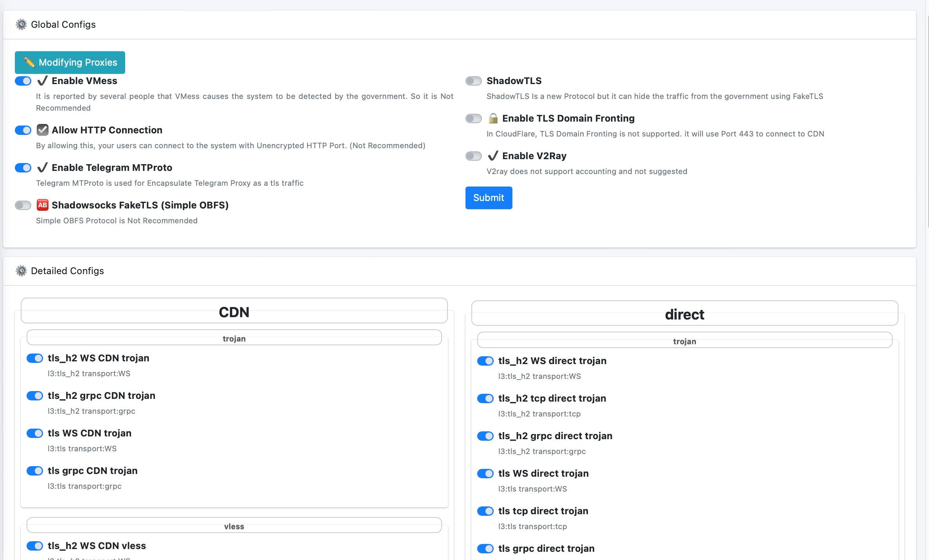The height and width of the screenshot is (560, 929).
Task: Click the red AB icon beside Shadowsocks FakeTLS
Action: (42, 205)
